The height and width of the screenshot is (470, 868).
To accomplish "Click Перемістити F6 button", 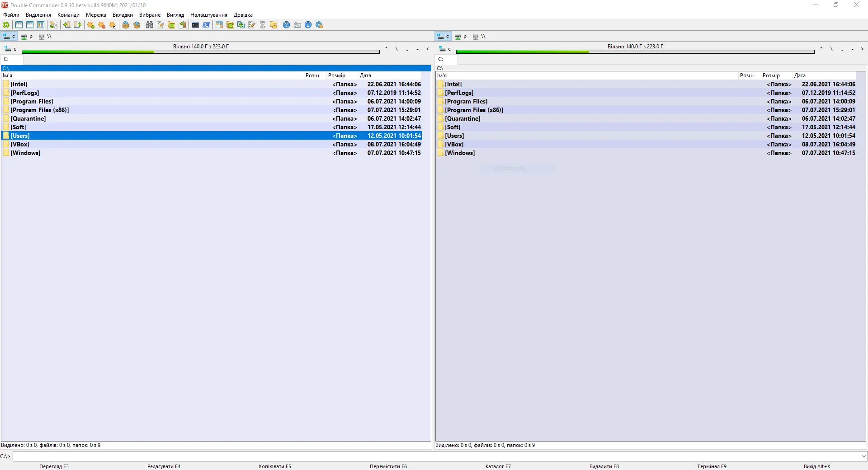I will pyautogui.click(x=388, y=466).
